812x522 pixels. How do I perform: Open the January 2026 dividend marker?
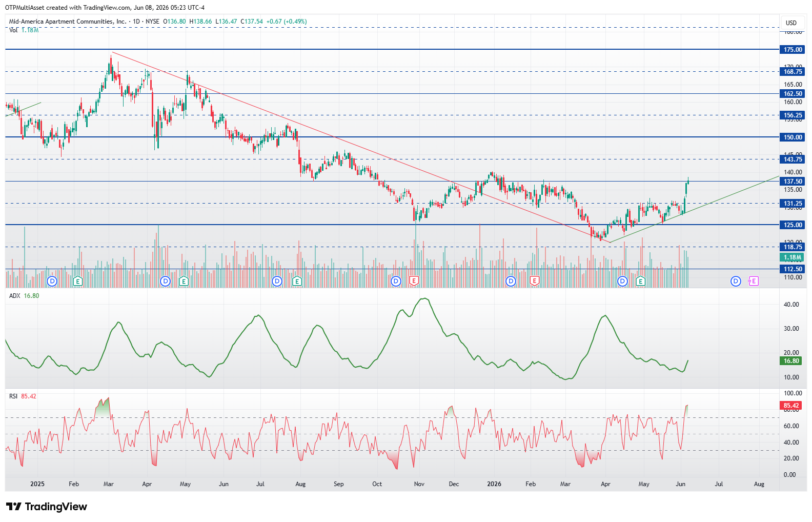point(511,281)
